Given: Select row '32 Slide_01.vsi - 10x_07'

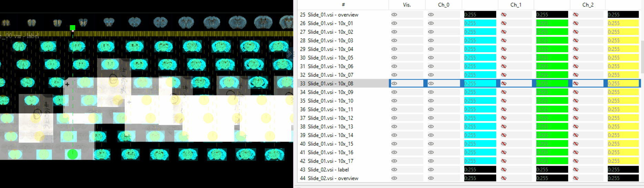Looking at the screenshot, I should (x=343, y=75).
